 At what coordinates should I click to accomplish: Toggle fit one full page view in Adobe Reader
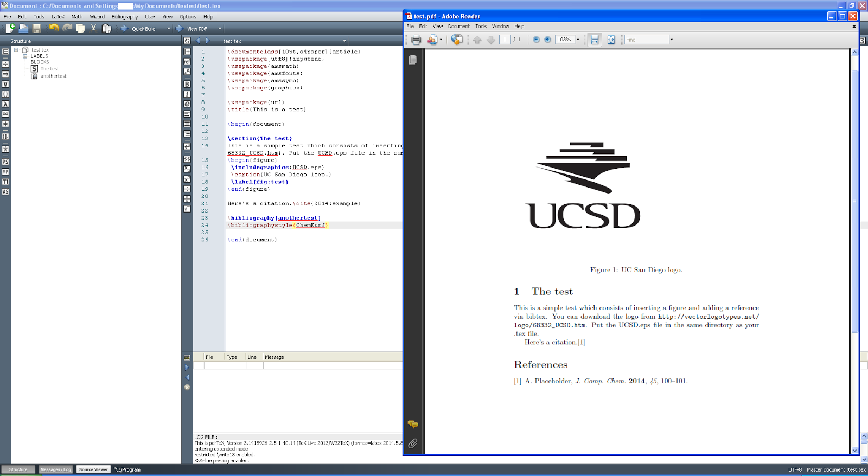611,40
